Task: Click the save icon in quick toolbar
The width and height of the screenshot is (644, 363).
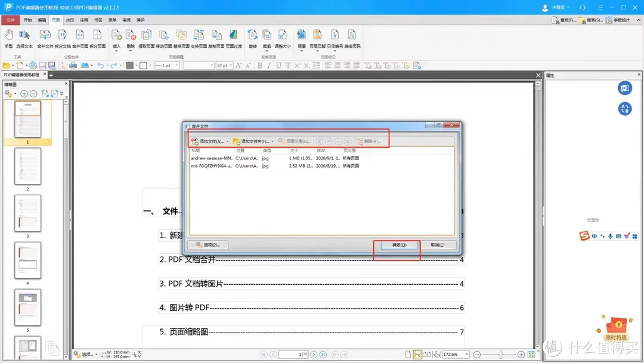Action: pos(42,65)
